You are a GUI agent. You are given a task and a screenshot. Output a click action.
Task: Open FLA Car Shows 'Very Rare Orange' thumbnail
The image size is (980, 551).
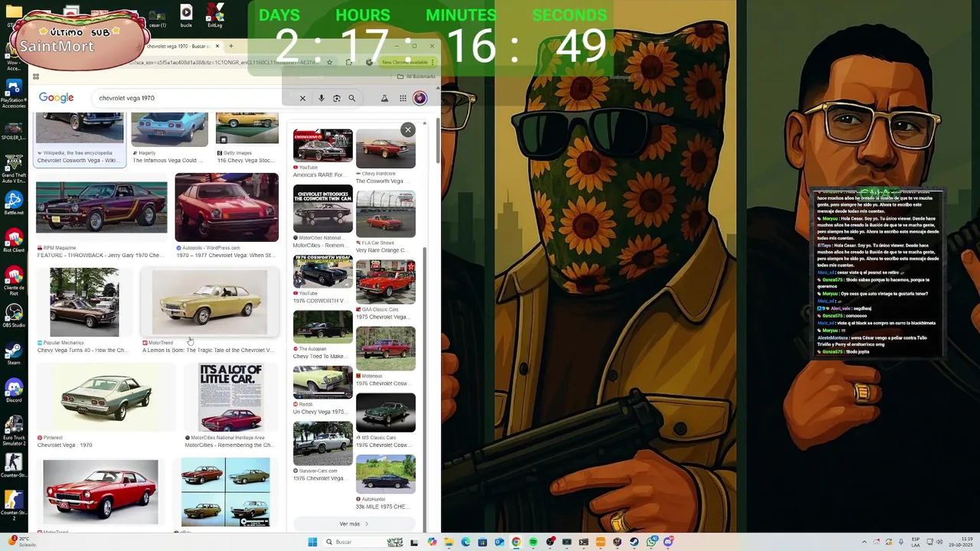click(386, 214)
